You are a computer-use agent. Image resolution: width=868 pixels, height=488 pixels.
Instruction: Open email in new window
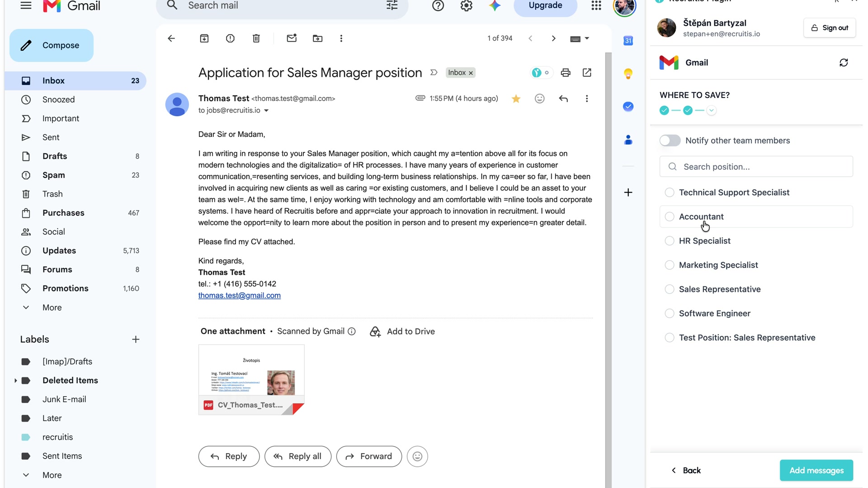tap(587, 73)
